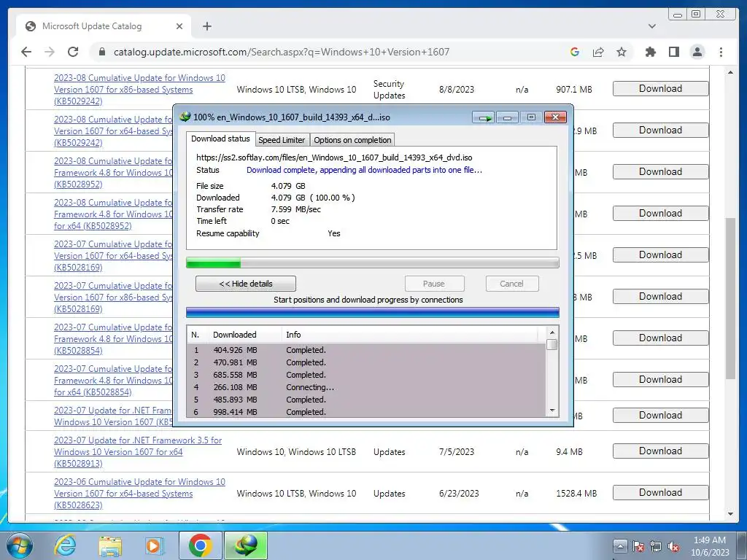747x560 pixels.
Task: Open Windows Media Player in taskbar
Action: (154, 545)
